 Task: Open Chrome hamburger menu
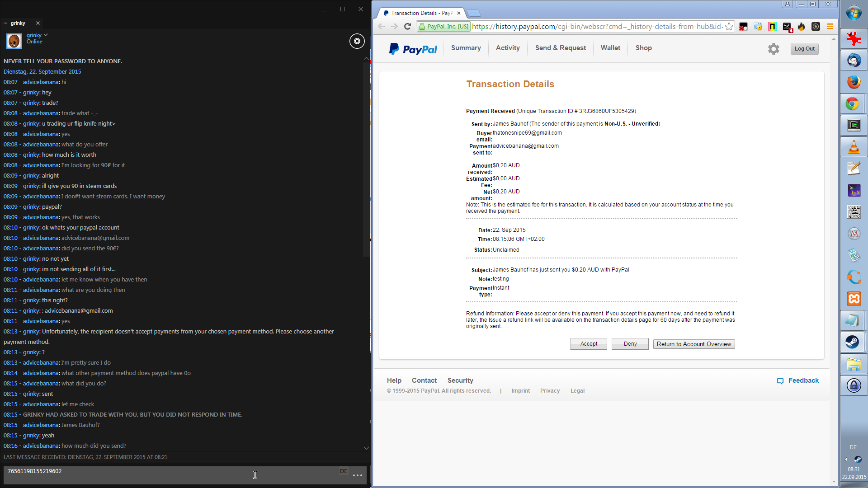point(830,27)
